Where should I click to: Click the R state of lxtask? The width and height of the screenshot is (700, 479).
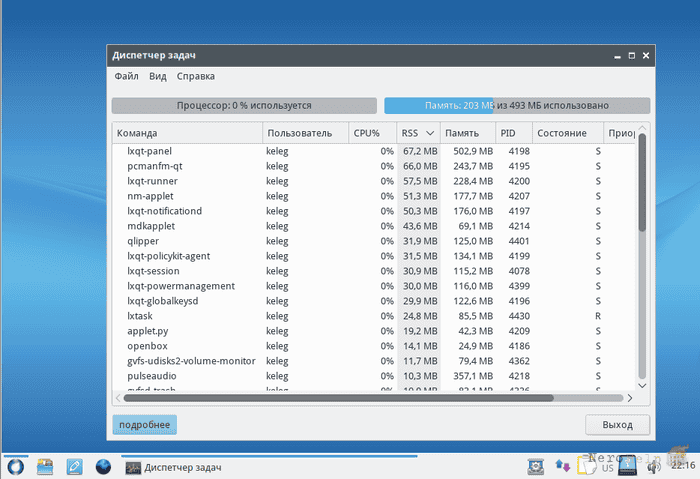598,316
